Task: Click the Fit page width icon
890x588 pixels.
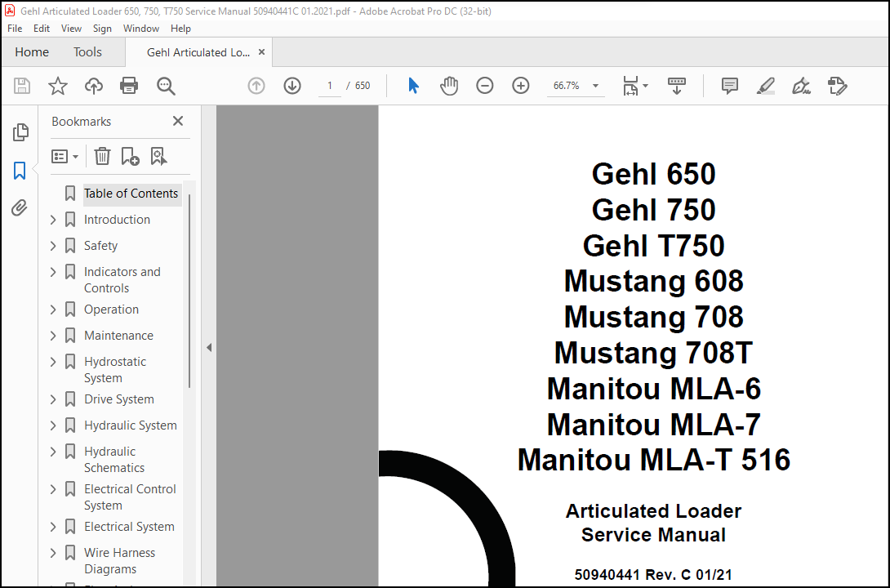Action: click(630, 86)
